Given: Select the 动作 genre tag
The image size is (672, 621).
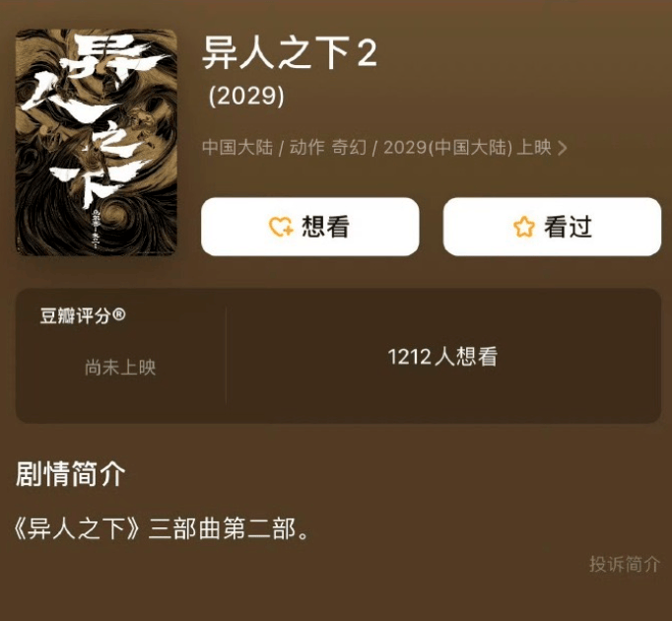Looking at the screenshot, I should (x=306, y=148).
